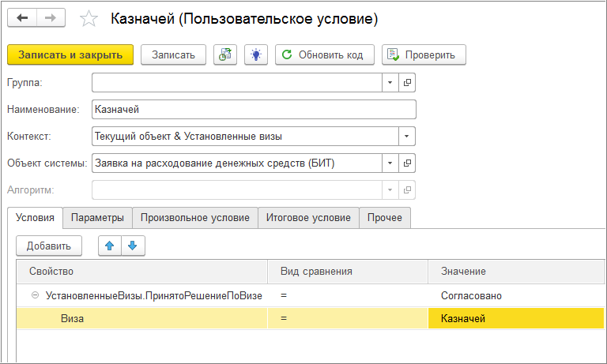
Task: Click the light bulb hint icon
Action: (256, 54)
